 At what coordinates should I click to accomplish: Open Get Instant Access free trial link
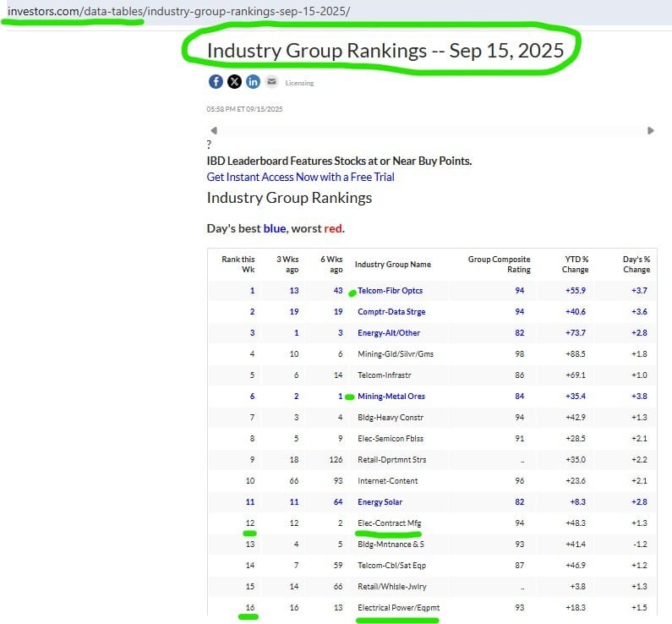tap(300, 177)
